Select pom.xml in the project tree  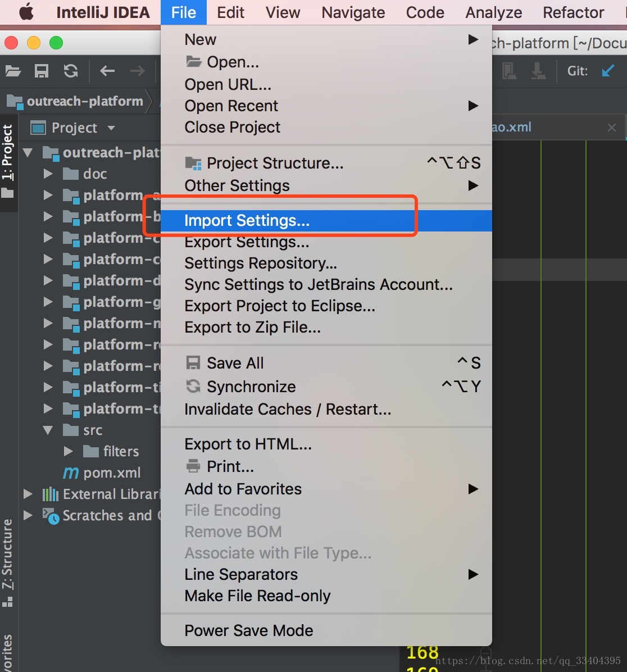[112, 473]
